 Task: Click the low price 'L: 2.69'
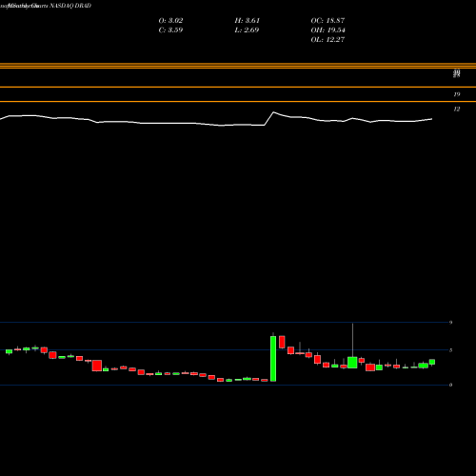[247, 30]
